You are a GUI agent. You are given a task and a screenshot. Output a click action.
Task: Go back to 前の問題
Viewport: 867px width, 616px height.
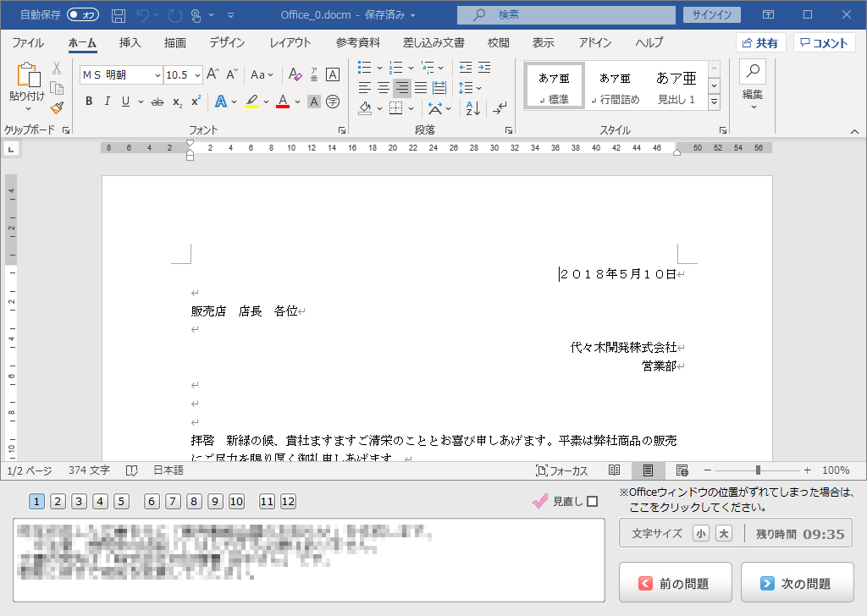[675, 583]
